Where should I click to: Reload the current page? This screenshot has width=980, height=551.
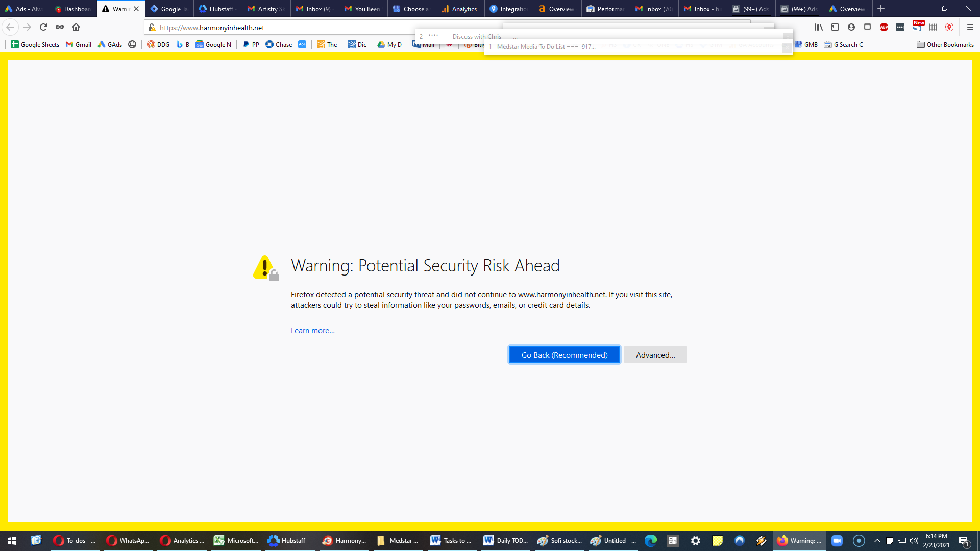[43, 28]
